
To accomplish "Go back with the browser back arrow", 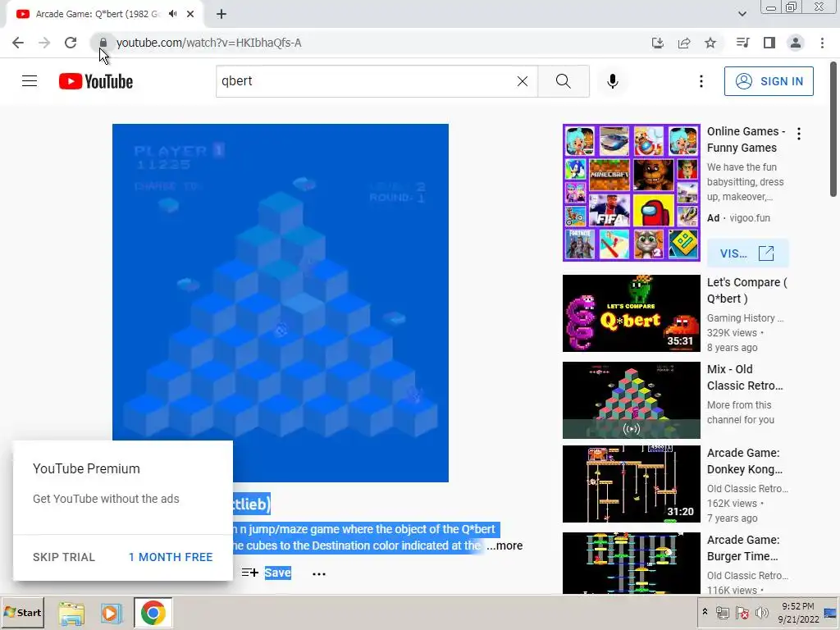I will [18, 43].
